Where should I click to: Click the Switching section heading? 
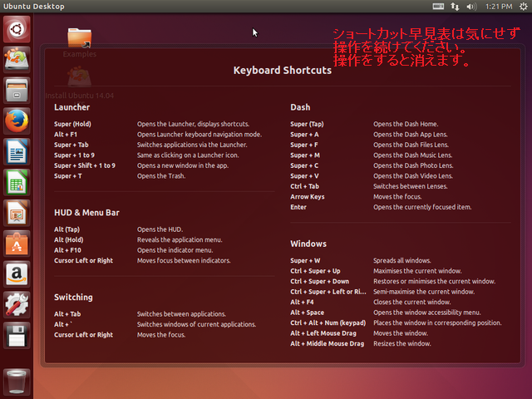click(x=73, y=298)
